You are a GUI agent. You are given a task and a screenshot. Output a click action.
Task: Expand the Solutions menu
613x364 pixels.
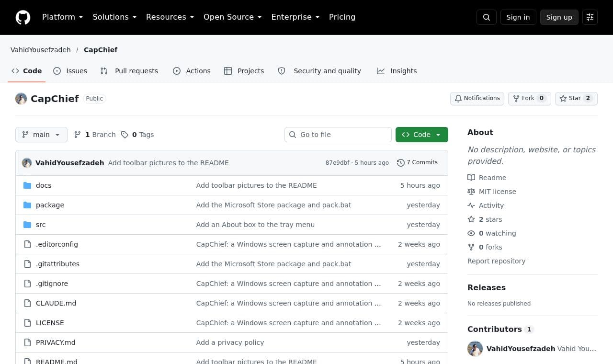point(114,17)
